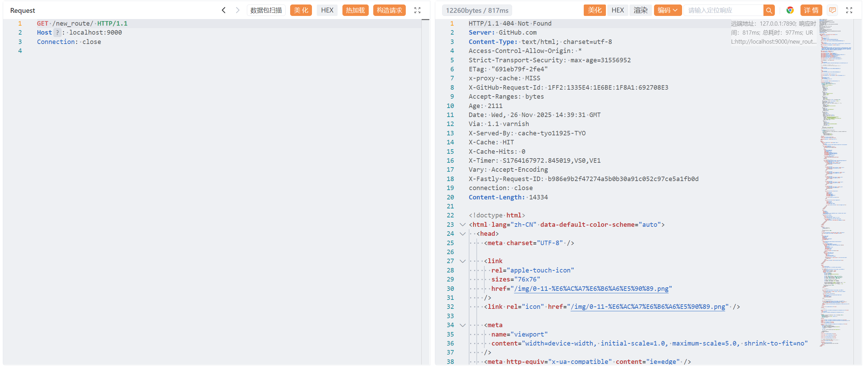868x367 pixels.
Task: Click the X-Timer header line
Action: [x=535, y=161]
